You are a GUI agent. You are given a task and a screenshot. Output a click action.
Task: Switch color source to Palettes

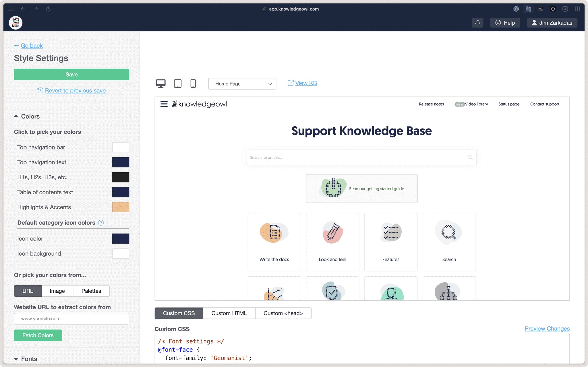(x=91, y=291)
